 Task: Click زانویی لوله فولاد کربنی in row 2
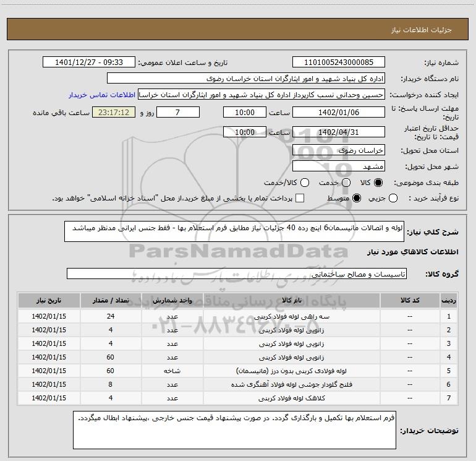click(291, 330)
